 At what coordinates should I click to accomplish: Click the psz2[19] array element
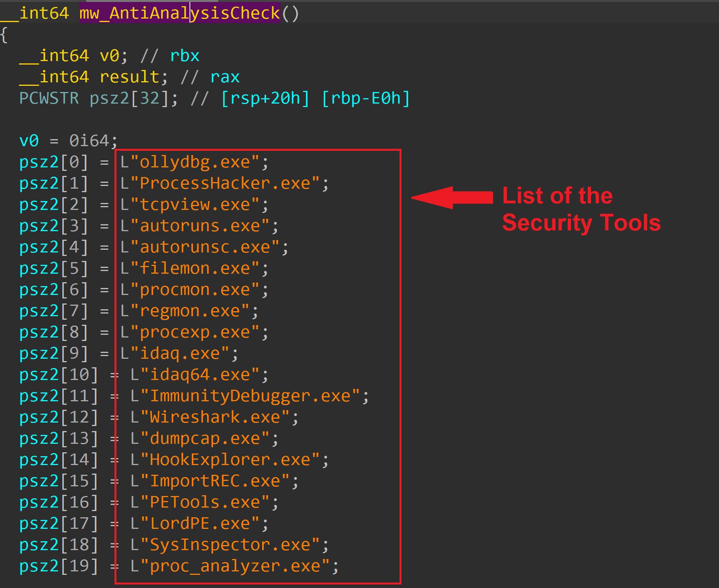59,566
